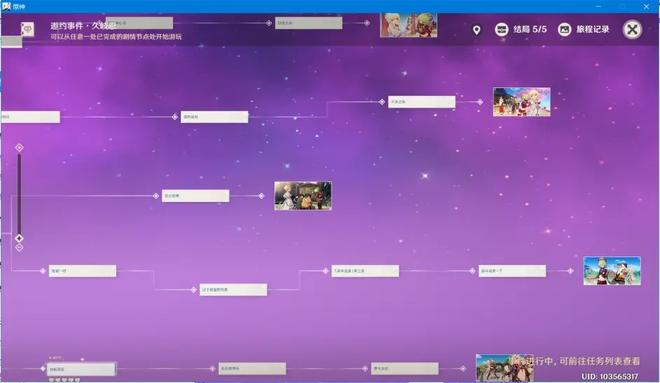The image size is (660, 383).
Task: Open the old man ending thumbnail in header
Action: 408,25
